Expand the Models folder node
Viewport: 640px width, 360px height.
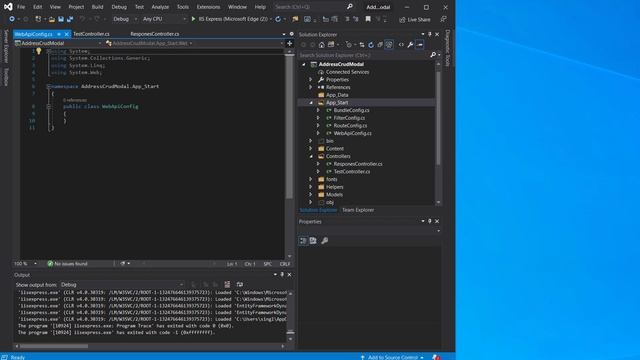[x=311, y=195]
